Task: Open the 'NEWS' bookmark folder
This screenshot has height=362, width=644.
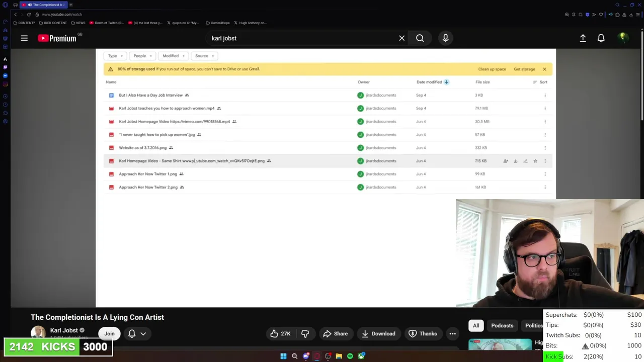Action: 78,23
